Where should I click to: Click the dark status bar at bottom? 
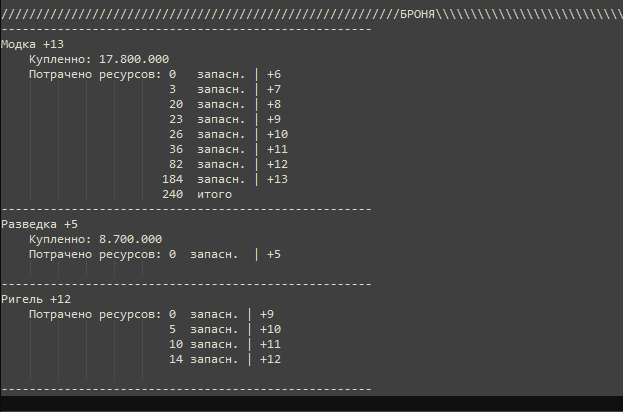click(312, 404)
